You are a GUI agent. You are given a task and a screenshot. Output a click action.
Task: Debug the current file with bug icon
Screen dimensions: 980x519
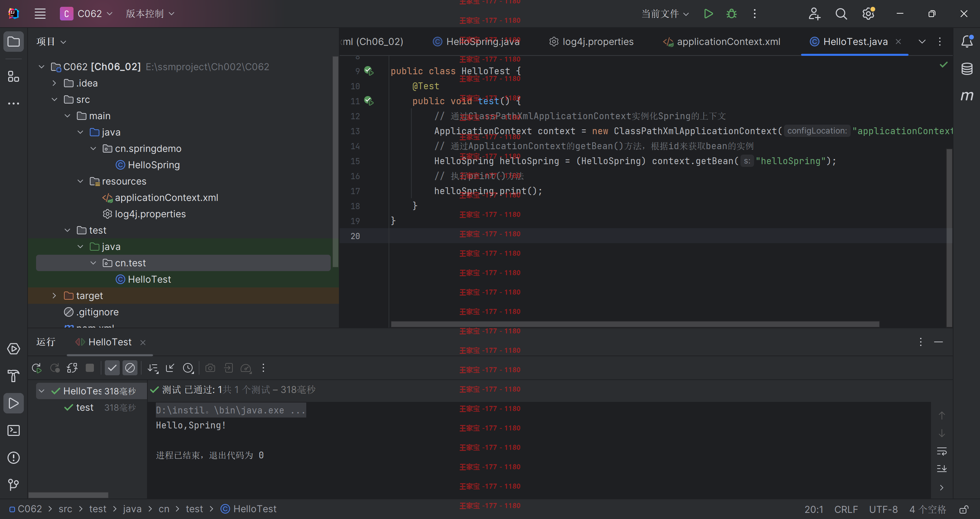731,14
